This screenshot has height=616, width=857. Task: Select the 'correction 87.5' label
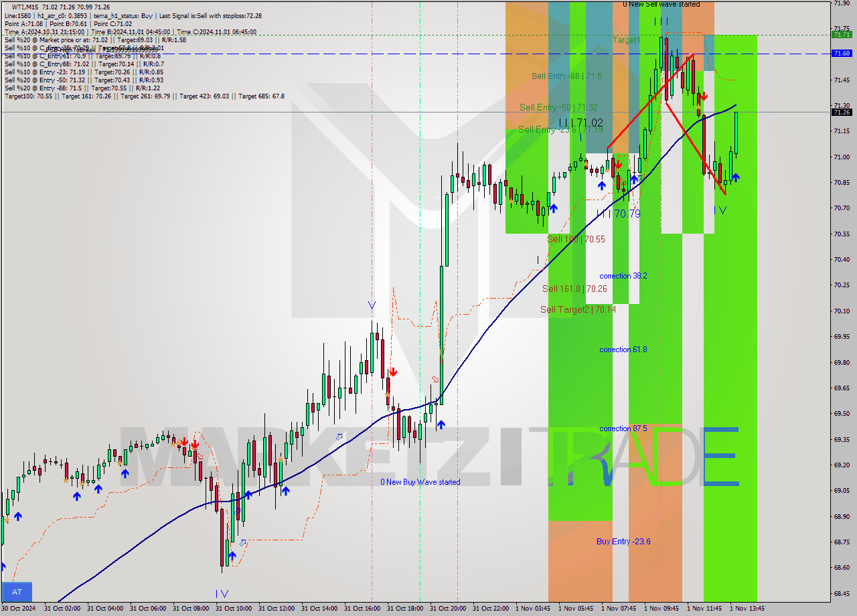[623, 429]
